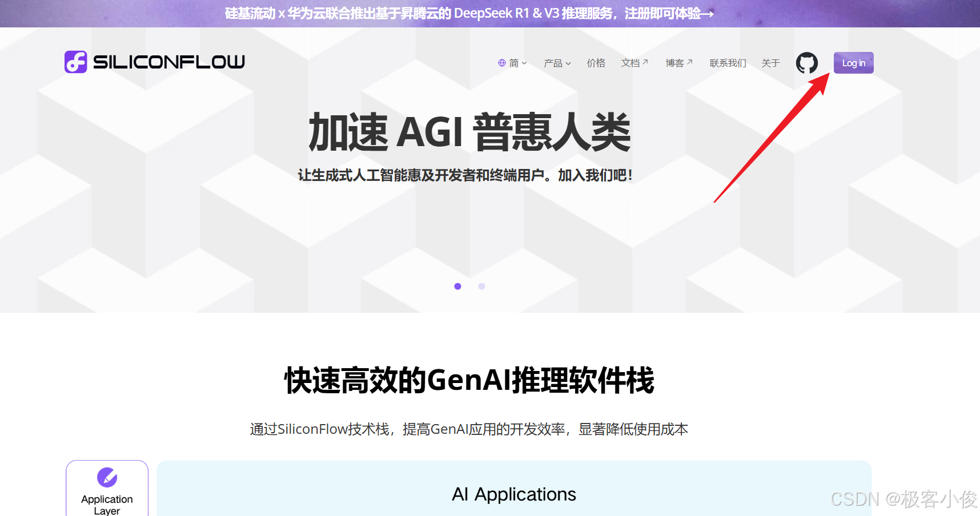Select the Application Layer pen icon
Image resolution: width=980 pixels, height=516 pixels.
click(107, 477)
